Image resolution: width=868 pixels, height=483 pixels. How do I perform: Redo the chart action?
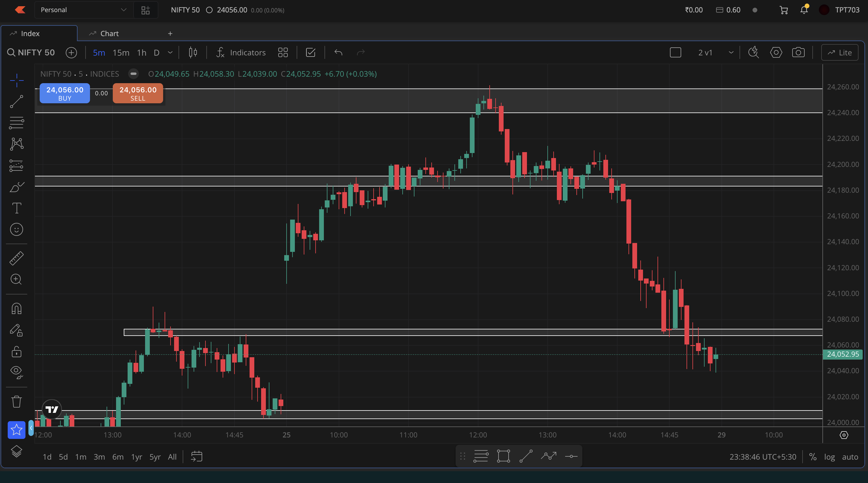click(x=361, y=53)
